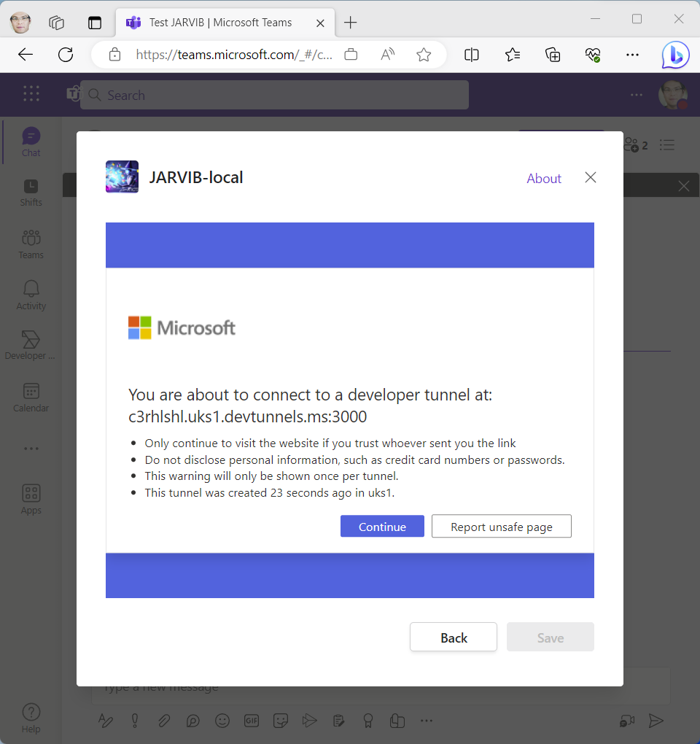
Task: Add page to favorites star
Action: click(424, 55)
